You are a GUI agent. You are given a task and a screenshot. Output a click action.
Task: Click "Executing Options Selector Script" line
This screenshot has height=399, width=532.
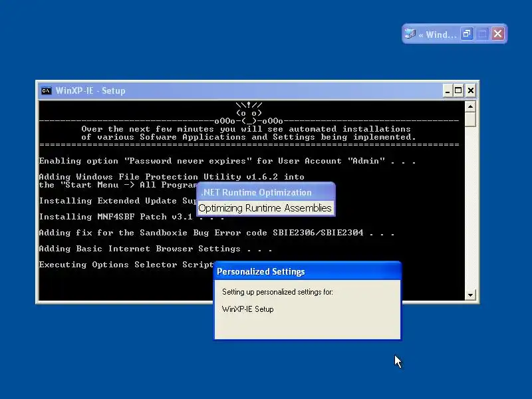pyautogui.click(x=126, y=265)
